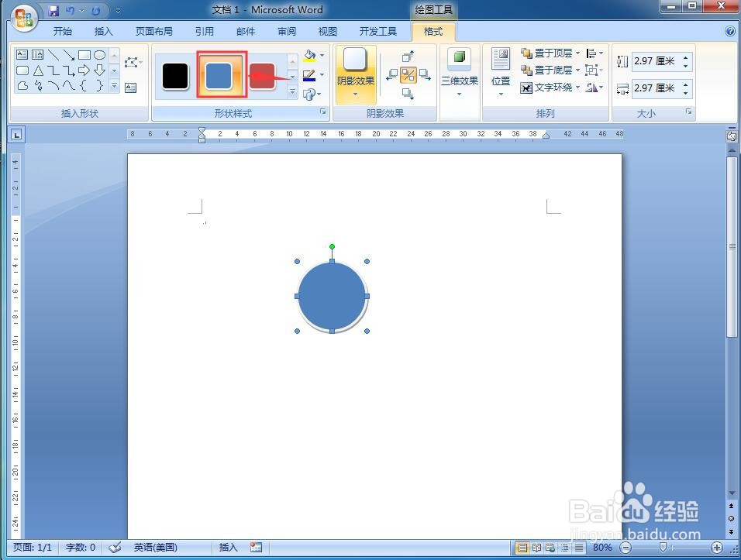The width and height of the screenshot is (741, 560).
Task: Click the Office button
Action: pyautogui.click(x=24, y=19)
